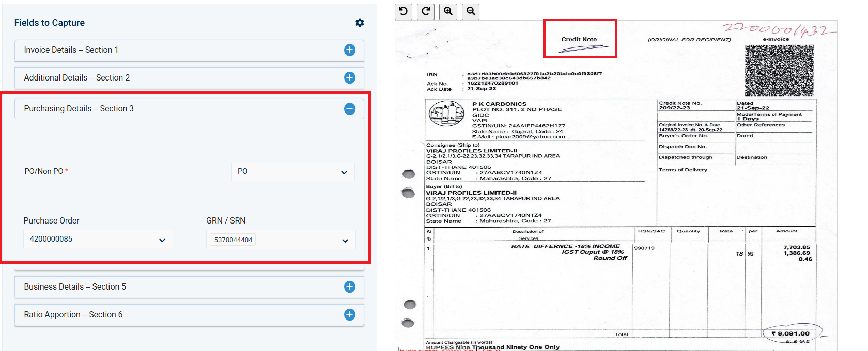Click the Ratio Apportion -- Section 6 header
868x351 pixels.
point(189,314)
